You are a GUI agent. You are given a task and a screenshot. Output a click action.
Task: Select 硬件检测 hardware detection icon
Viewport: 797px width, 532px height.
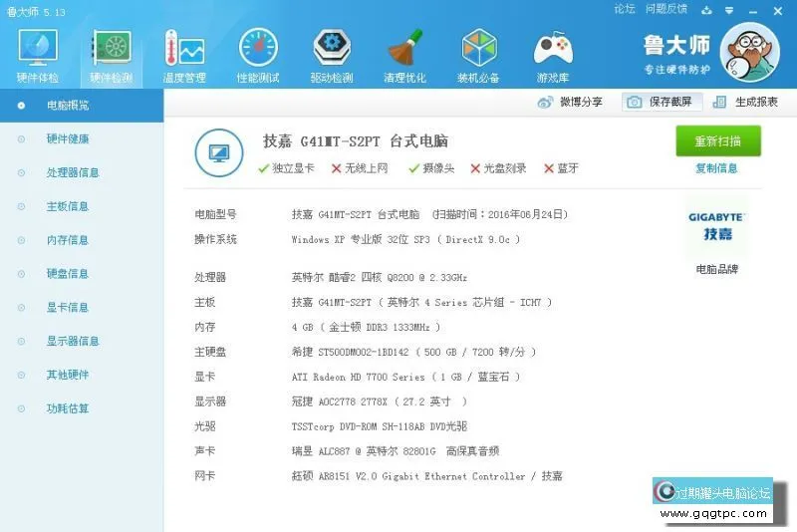point(112,55)
